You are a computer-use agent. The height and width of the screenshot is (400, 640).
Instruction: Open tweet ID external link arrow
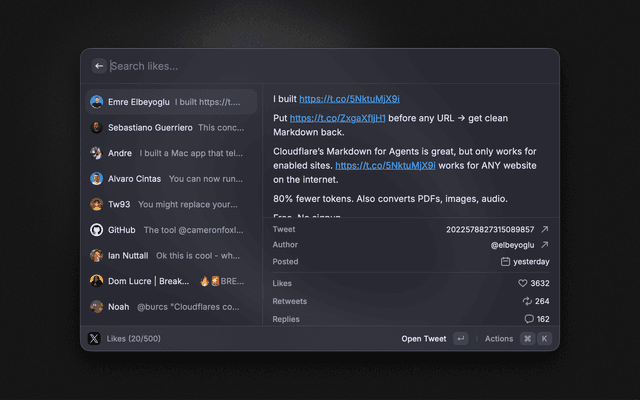(x=545, y=229)
